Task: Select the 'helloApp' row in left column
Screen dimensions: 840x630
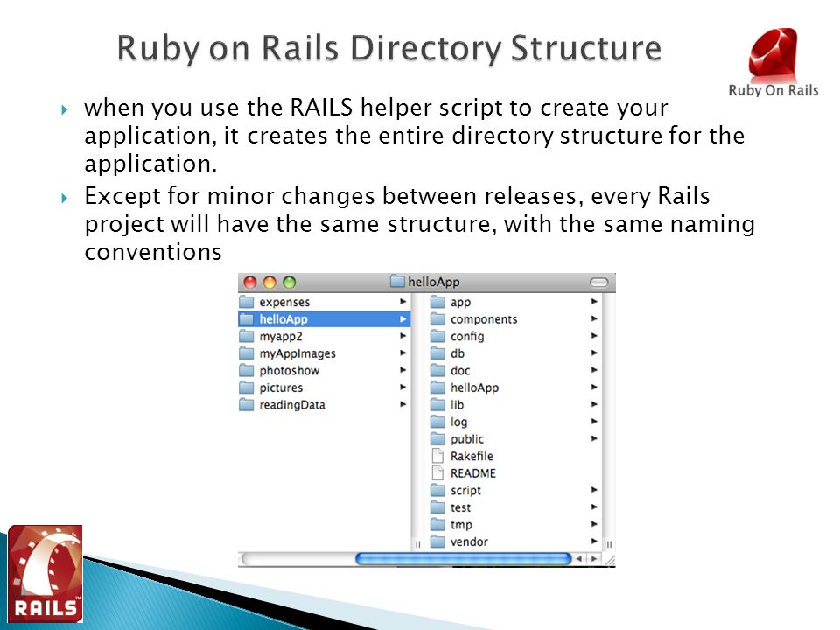Action: coord(324,319)
